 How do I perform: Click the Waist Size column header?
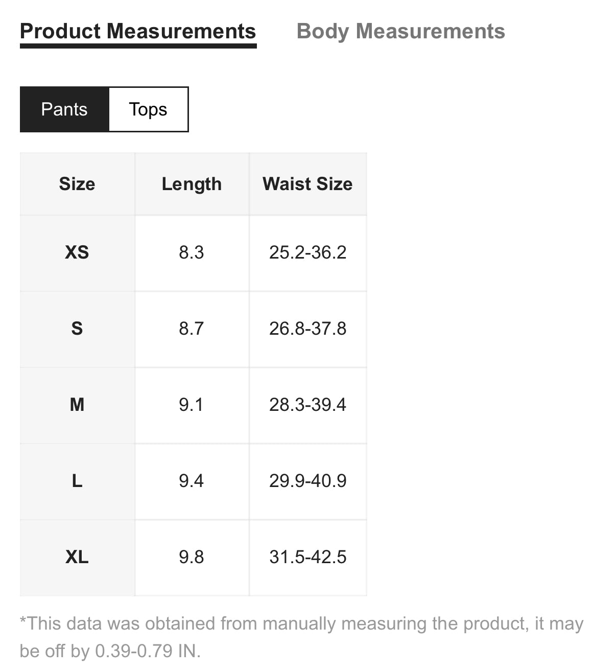coord(307,184)
